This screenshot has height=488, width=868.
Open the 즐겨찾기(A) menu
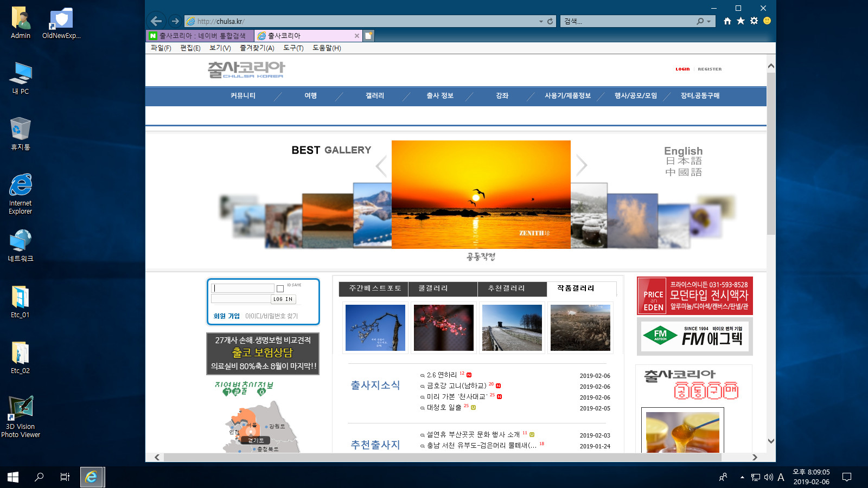coord(257,48)
